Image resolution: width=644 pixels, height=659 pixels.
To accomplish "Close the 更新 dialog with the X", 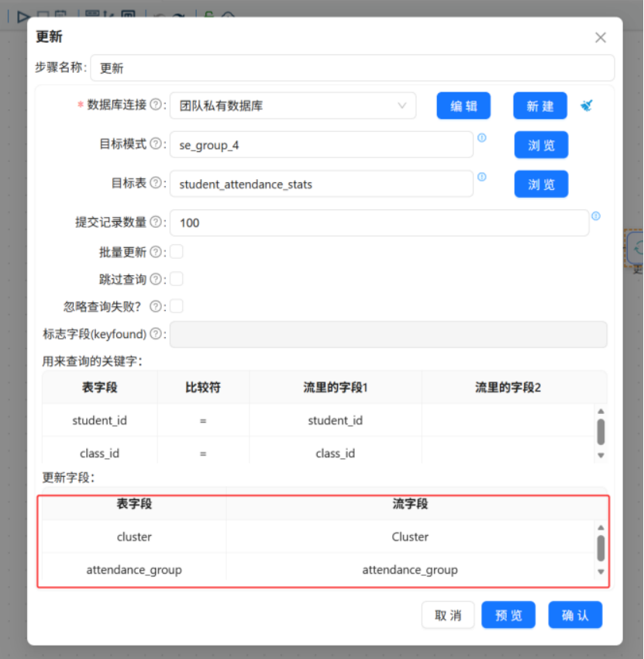I will tap(601, 37).
